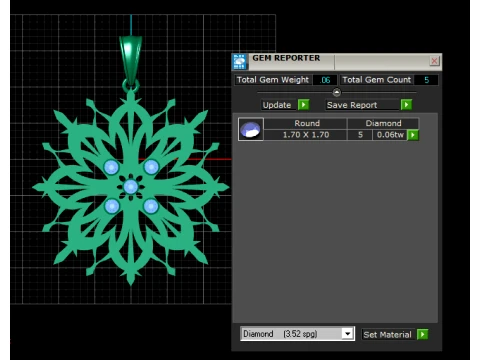Select the Diamond material cell
Viewport: 480px width, 360px height.
(383, 124)
